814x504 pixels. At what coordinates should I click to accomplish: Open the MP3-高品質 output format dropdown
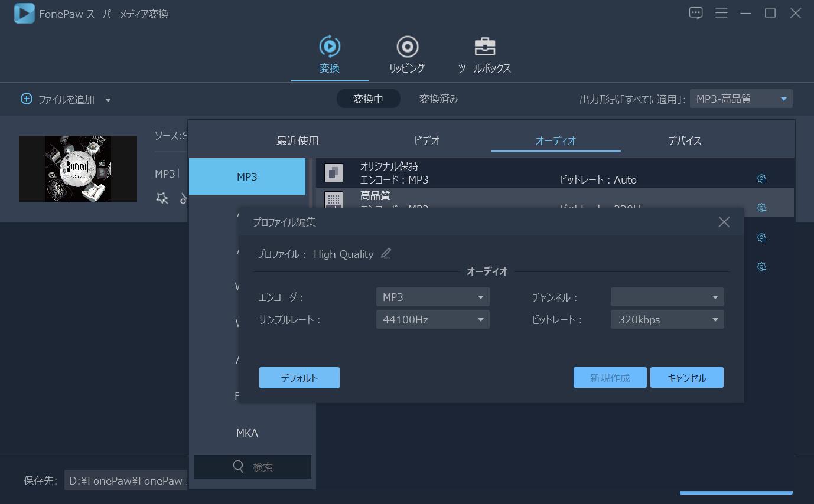pyautogui.click(x=741, y=99)
